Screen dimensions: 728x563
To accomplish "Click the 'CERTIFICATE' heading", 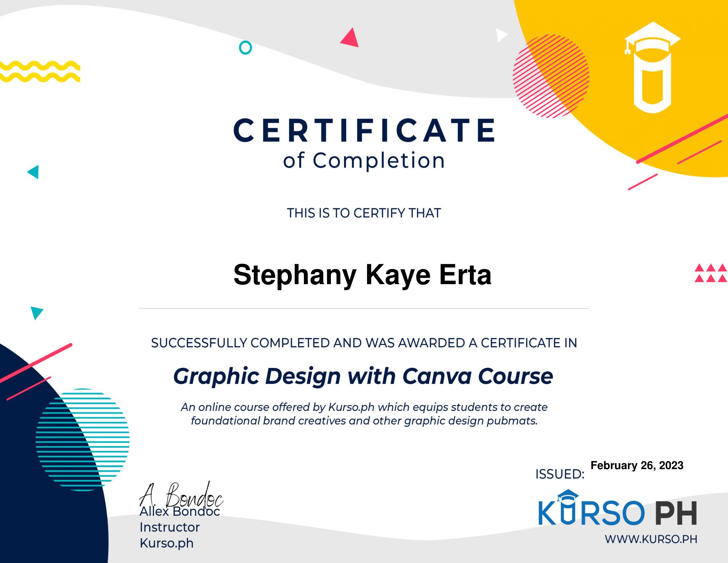I will coord(364,130).
